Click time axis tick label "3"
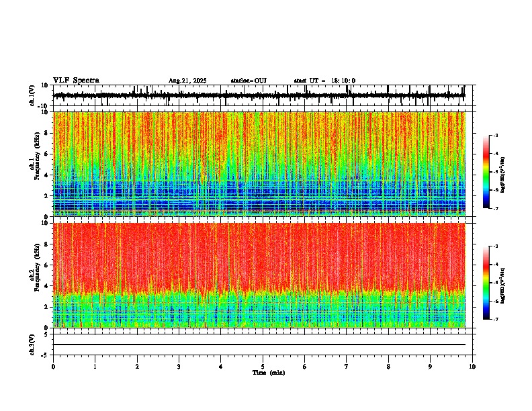The height and width of the screenshot is (411, 532). (179, 367)
